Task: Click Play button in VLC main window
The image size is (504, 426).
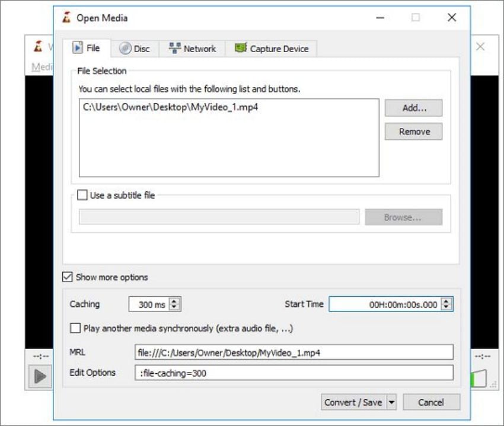Action: 40,376
